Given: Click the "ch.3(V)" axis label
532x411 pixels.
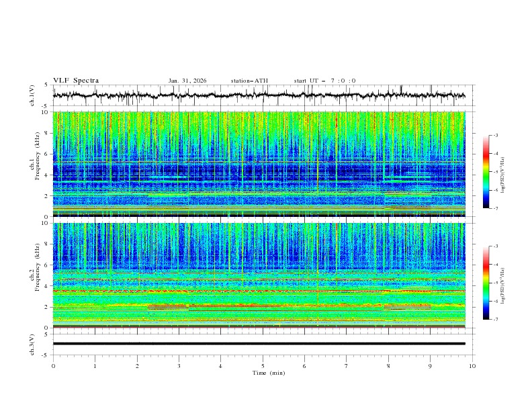Looking at the screenshot, I should [x=32, y=345].
